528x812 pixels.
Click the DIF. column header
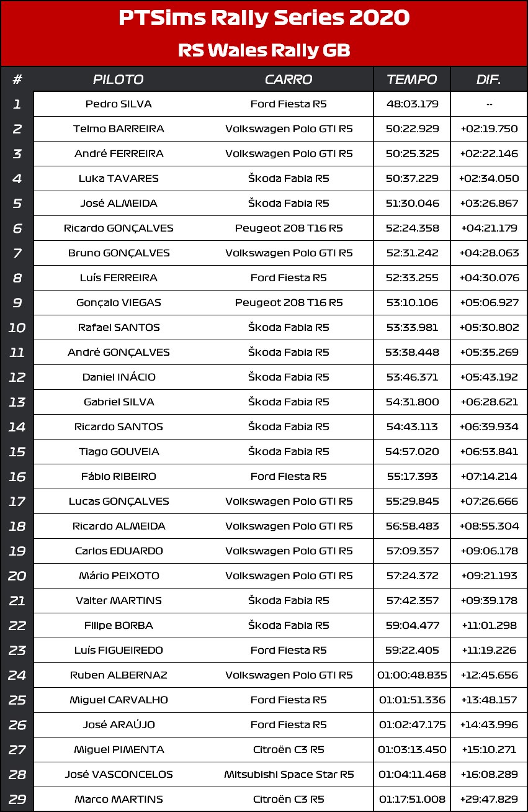point(489,79)
